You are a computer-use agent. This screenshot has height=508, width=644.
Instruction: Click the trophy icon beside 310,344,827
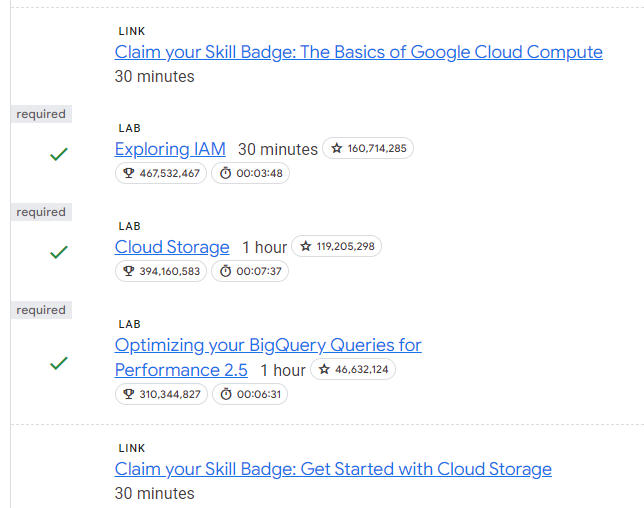click(x=129, y=394)
